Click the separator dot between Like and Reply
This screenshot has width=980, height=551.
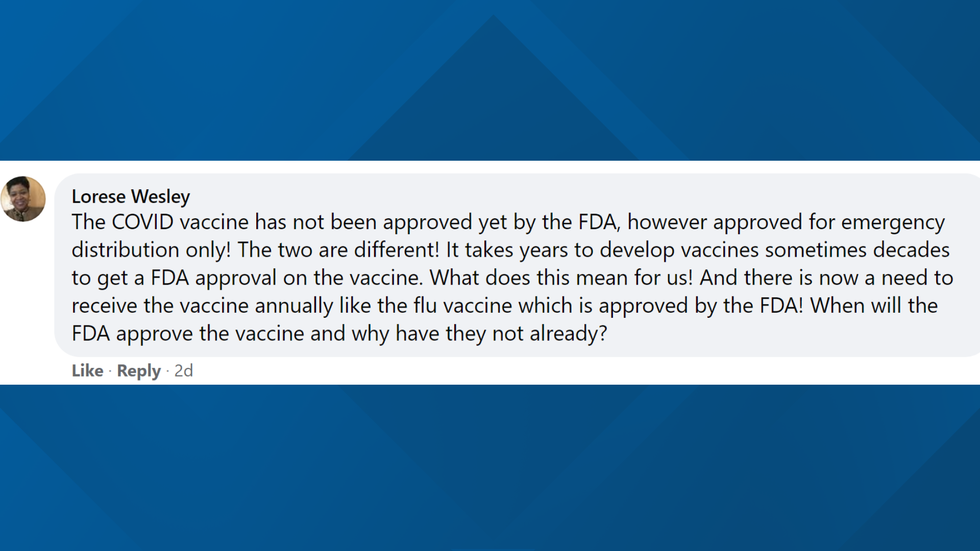pyautogui.click(x=110, y=371)
